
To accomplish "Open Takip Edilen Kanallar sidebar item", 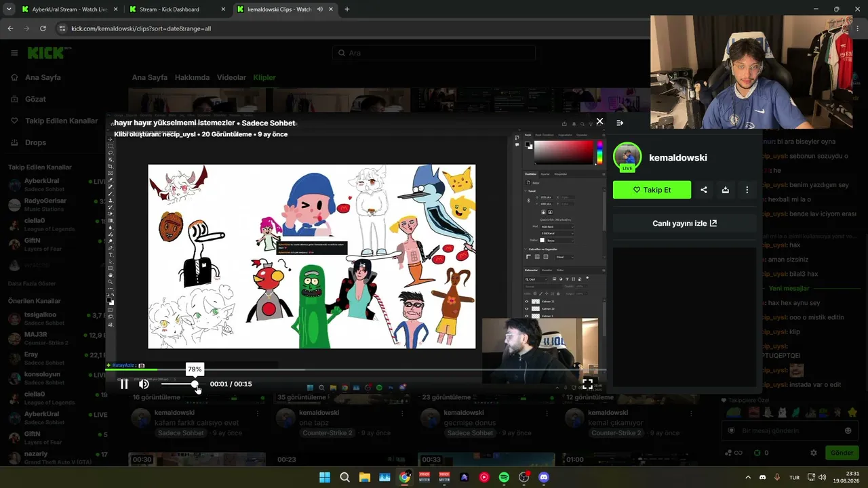I will tap(61, 121).
